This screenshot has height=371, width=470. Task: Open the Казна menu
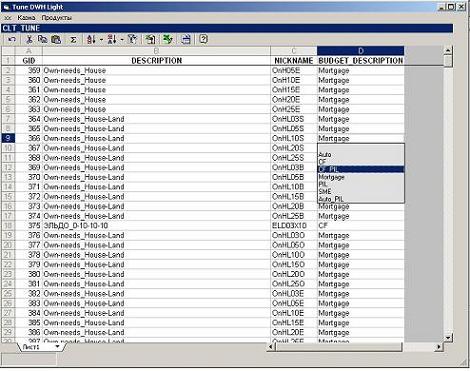click(26, 17)
